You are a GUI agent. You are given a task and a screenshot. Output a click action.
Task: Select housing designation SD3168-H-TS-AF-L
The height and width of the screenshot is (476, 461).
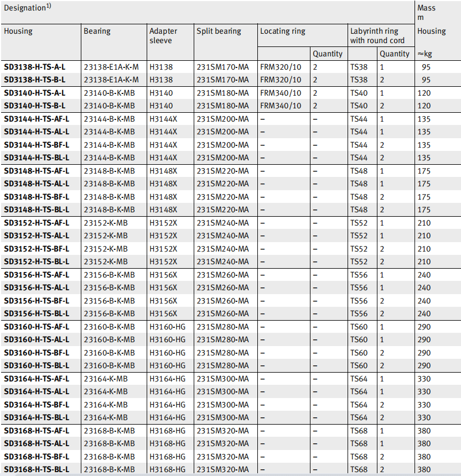[x=37, y=431]
